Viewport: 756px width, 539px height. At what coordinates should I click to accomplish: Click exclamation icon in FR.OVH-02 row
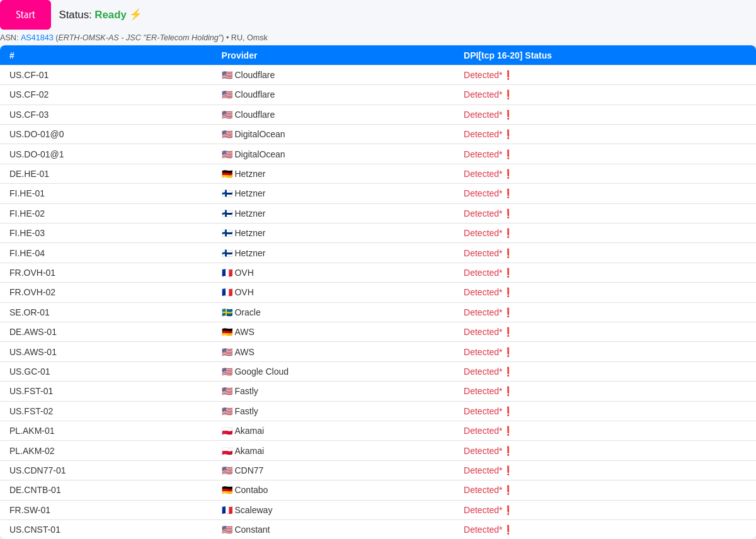[508, 292]
